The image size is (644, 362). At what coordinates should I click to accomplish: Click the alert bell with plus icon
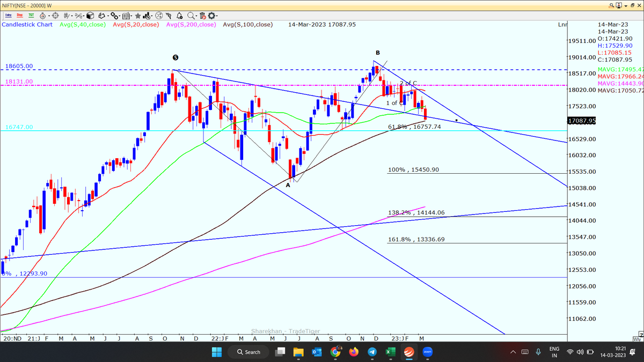click(x=180, y=16)
